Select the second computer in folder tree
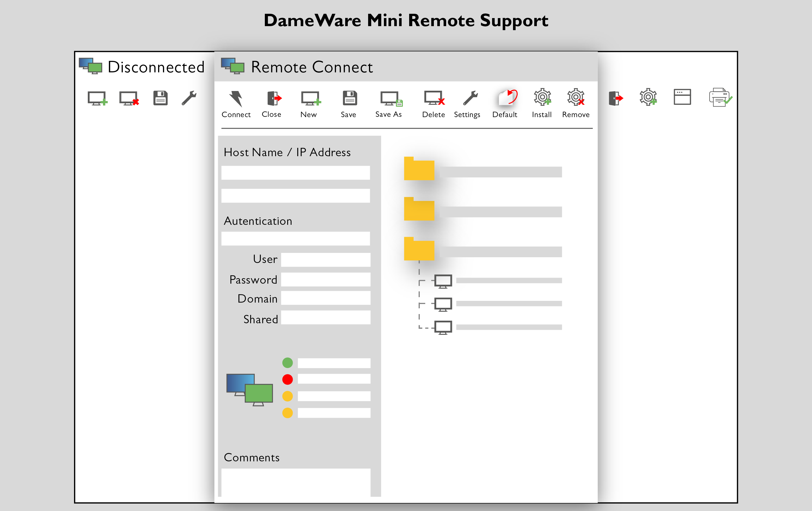This screenshot has height=511, width=812. tap(443, 305)
